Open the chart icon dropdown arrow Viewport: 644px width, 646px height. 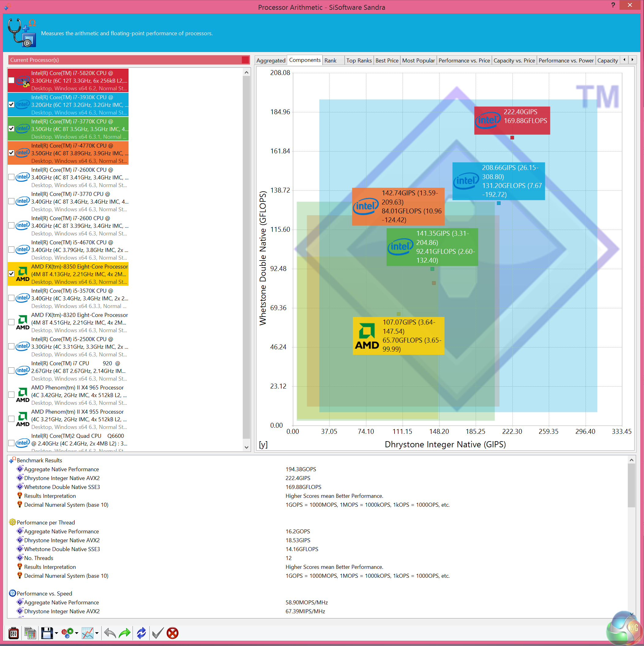[x=97, y=633]
